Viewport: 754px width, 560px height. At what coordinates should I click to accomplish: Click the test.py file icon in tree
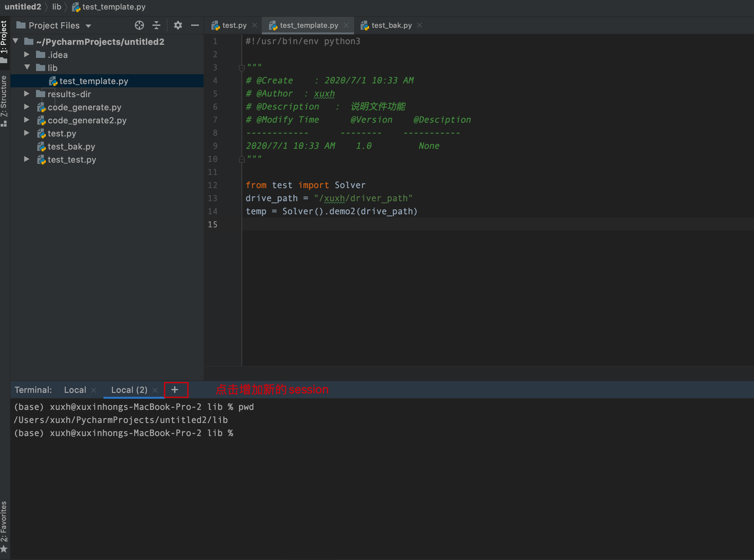pos(41,133)
